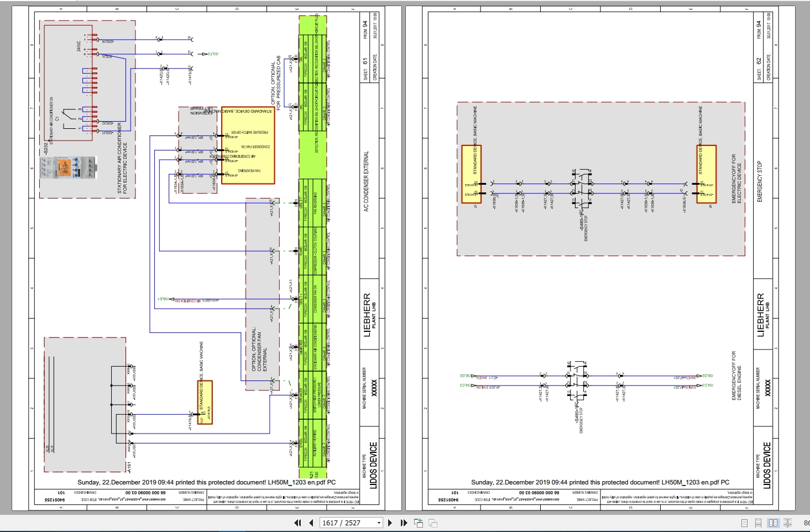Click the SHEET: 61 label
Screen dimensions: 810x532
click(x=365, y=70)
